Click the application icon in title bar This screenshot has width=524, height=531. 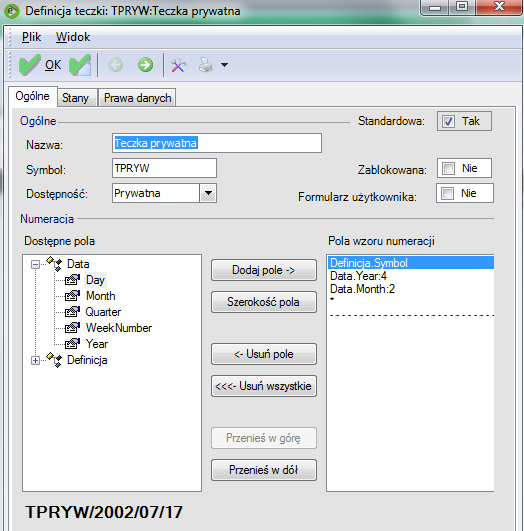pyautogui.click(x=11, y=11)
